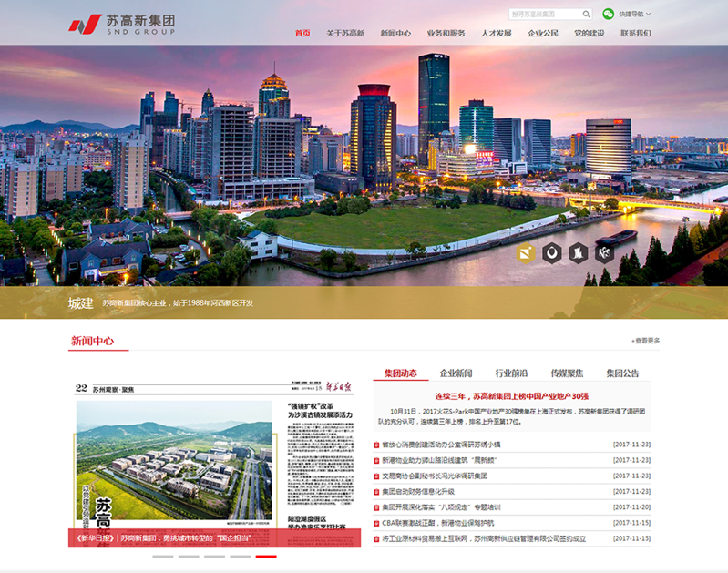Click the SND Group logo
The width and height of the screenshot is (728, 573).
[x=121, y=23]
